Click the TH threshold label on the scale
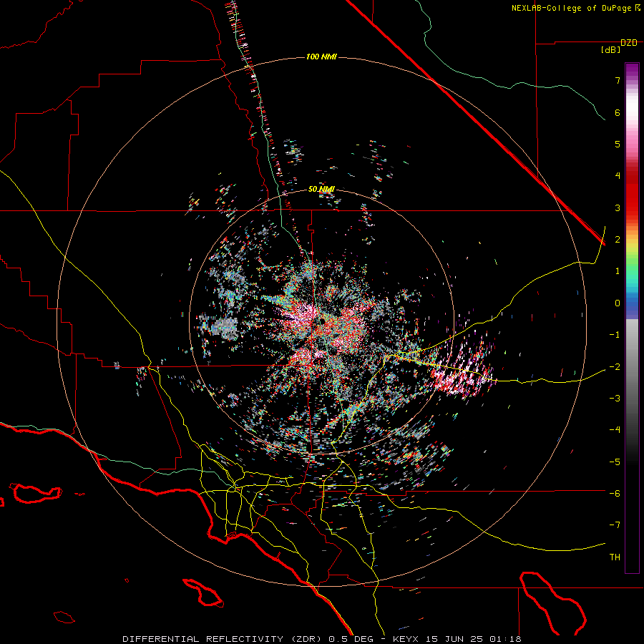644x644 pixels. point(615,557)
